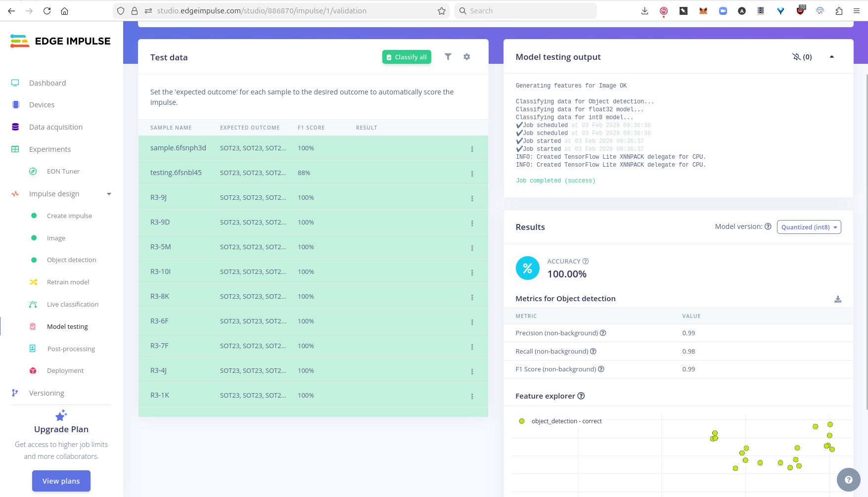Open Object detection learning block

(x=71, y=260)
